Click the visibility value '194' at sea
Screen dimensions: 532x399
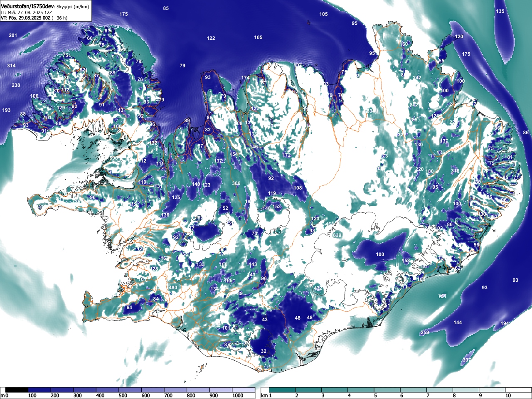click(x=505, y=323)
